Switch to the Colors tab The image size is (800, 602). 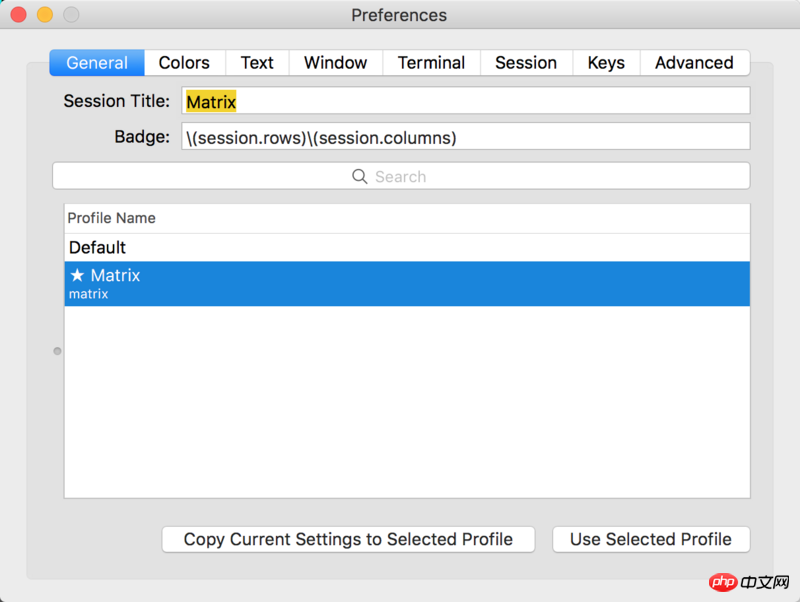click(x=185, y=63)
